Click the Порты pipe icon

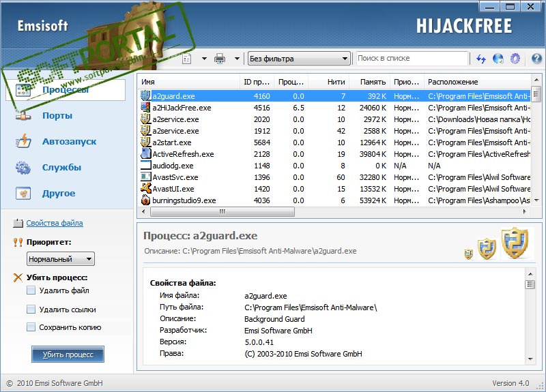click(x=23, y=116)
